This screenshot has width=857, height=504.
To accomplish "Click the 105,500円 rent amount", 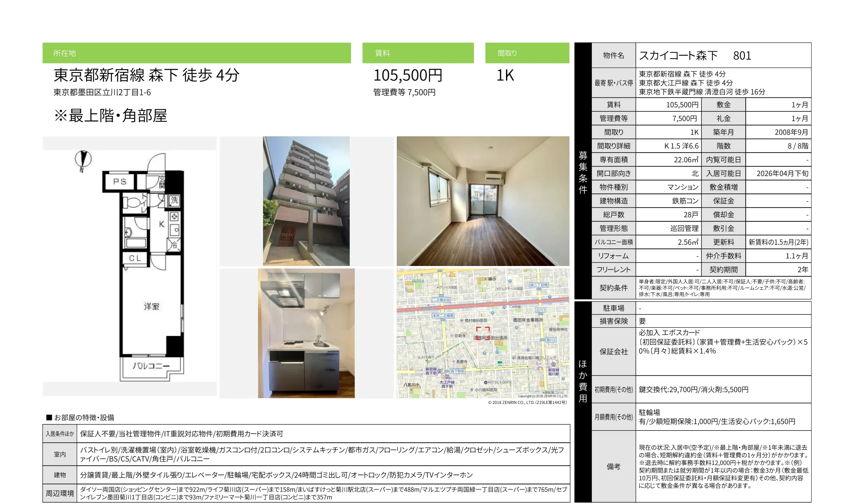I will 408,75.
